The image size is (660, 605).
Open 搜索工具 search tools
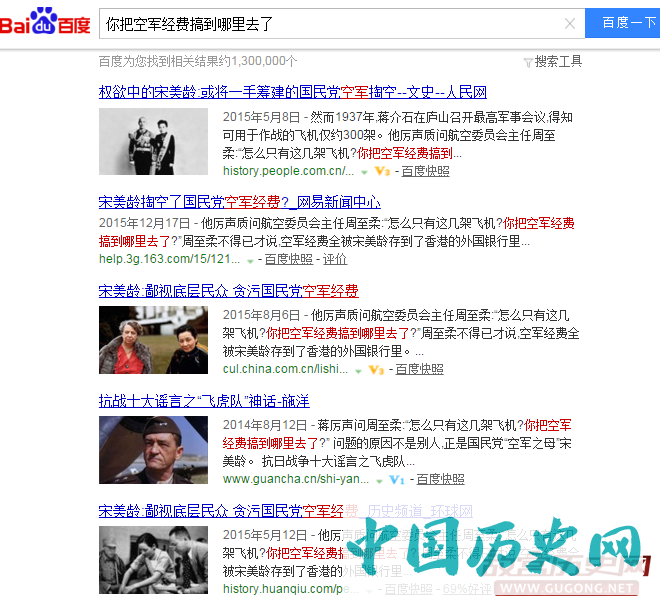558,61
